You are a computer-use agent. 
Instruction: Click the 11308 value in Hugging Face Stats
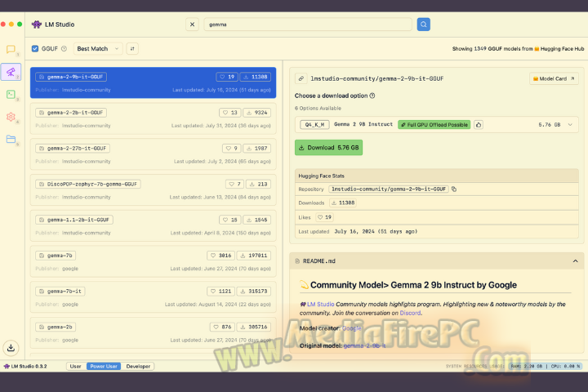pyautogui.click(x=343, y=203)
